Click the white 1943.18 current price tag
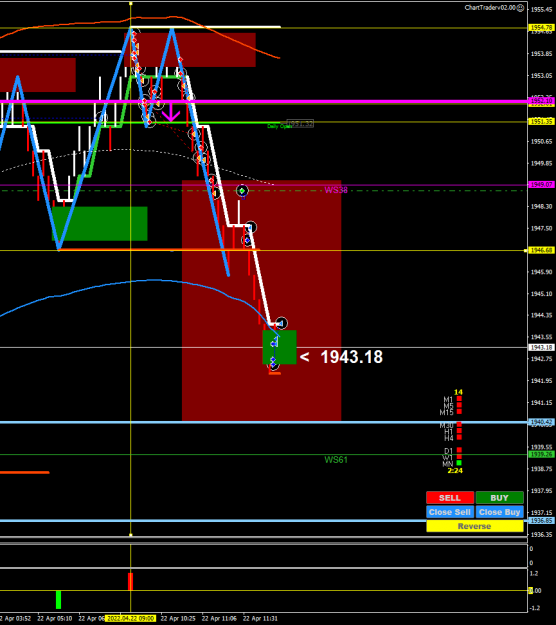The width and height of the screenshot is (556, 625). (x=541, y=348)
